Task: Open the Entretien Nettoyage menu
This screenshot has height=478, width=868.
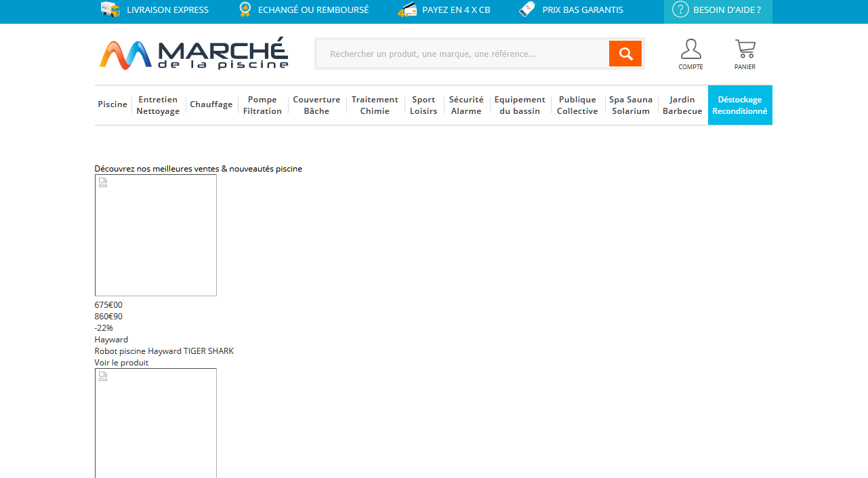Action: point(158,105)
